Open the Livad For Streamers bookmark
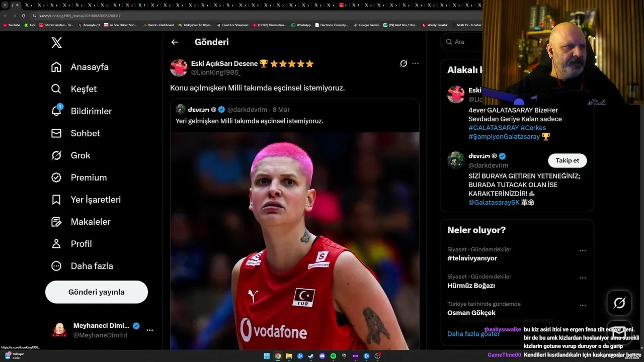This screenshot has height=362, width=644. pos(232,25)
